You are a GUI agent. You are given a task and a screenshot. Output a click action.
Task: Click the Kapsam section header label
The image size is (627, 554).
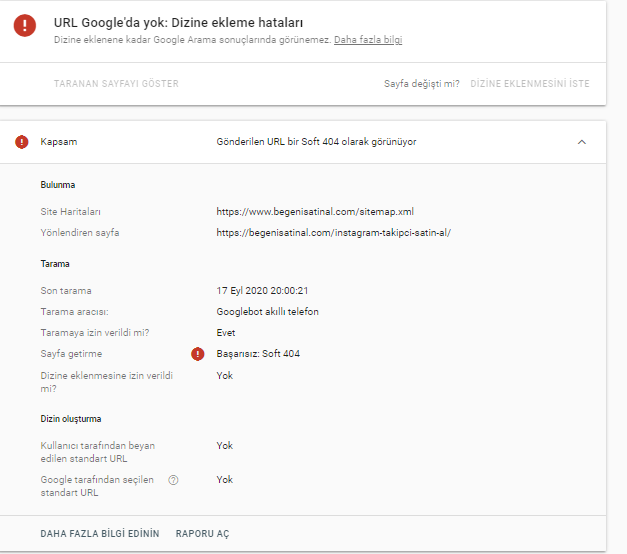[x=58, y=142]
